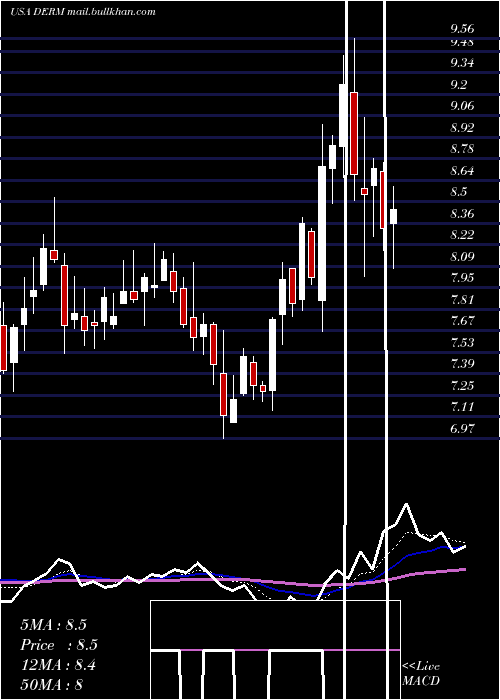The height and width of the screenshot is (700, 500).
Task: Click the 8.92 price axis label
Action: click(462, 128)
